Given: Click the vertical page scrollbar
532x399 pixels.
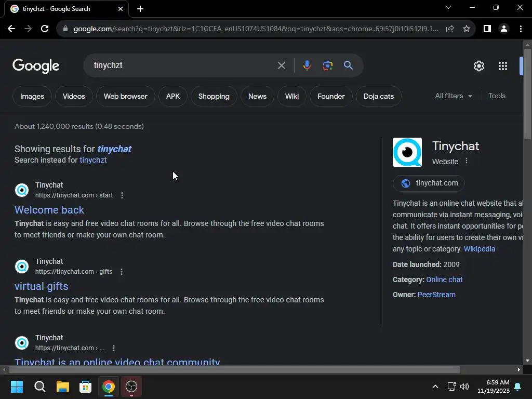Looking at the screenshot, I should coord(527,94).
